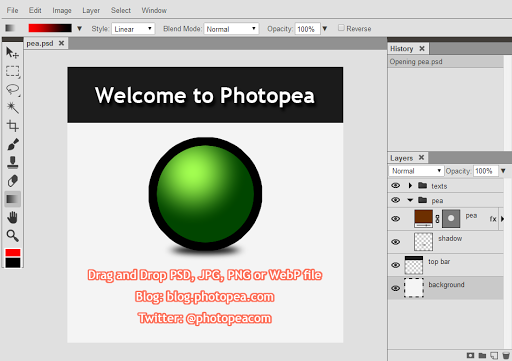Expand pea layer effects arrow
Viewport: 512px width, 361px height.
(502, 219)
